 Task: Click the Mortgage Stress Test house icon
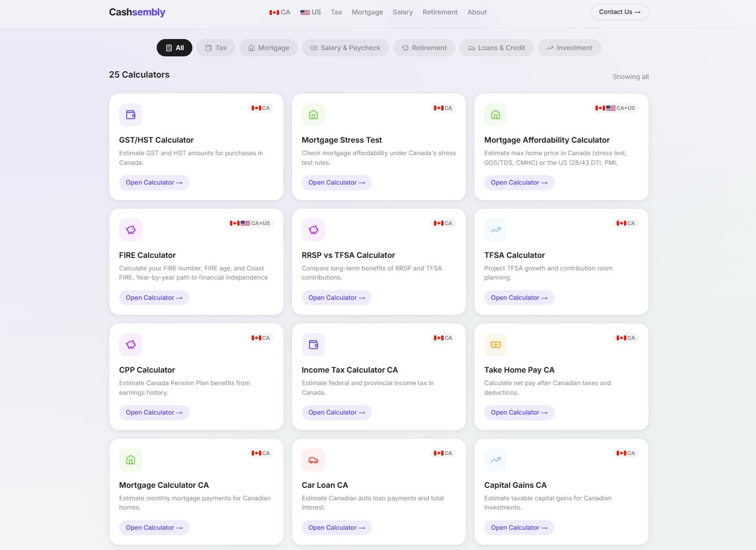click(x=313, y=115)
